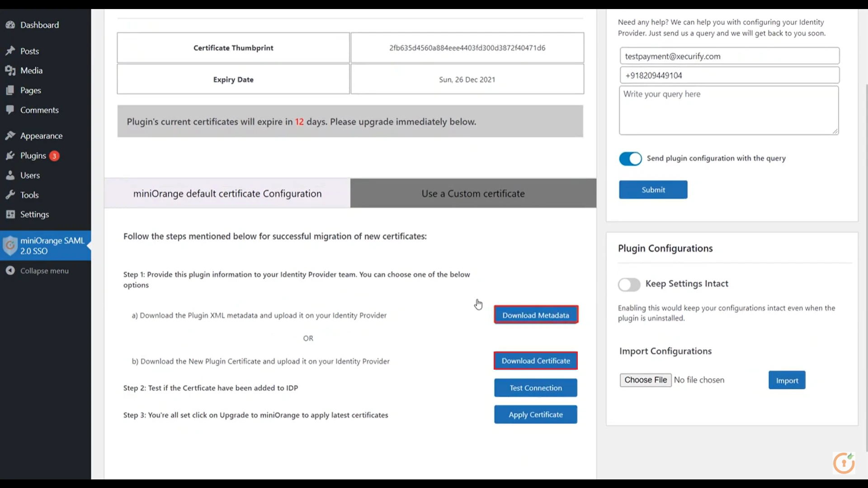
Task: Click the Download Certificate button
Action: (536, 361)
